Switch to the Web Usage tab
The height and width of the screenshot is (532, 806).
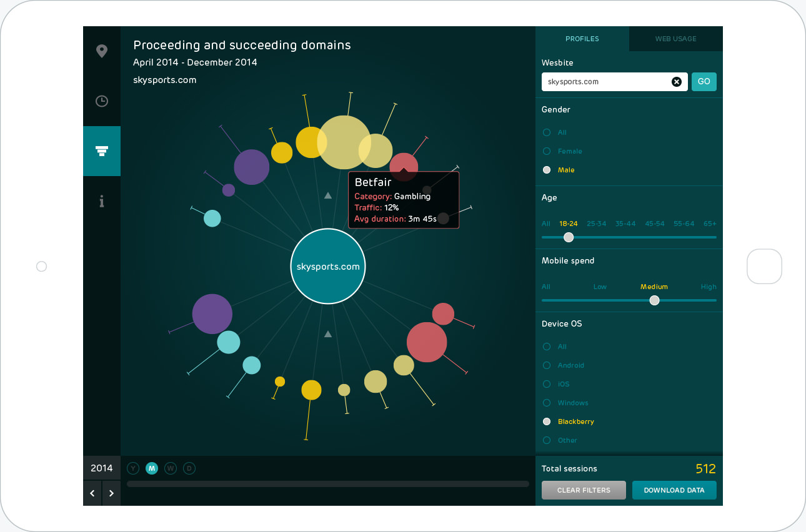click(676, 39)
